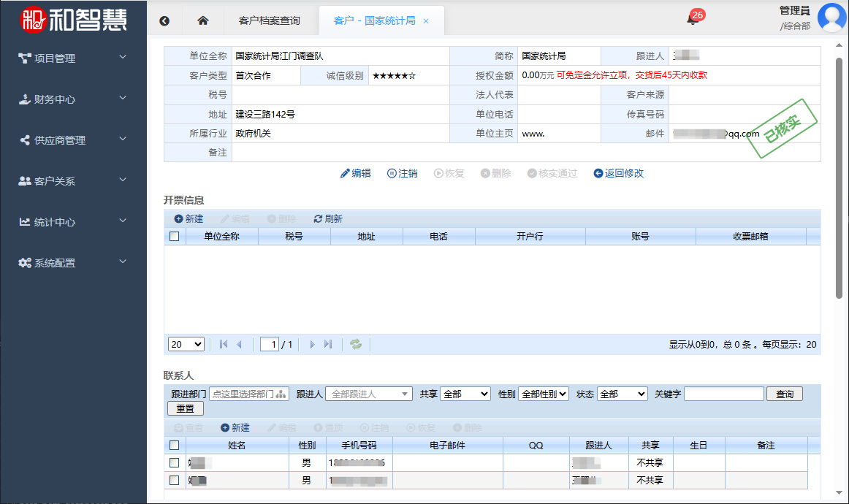Create new invoice info with 新建
Screen dimensions: 849x504
click(x=189, y=218)
